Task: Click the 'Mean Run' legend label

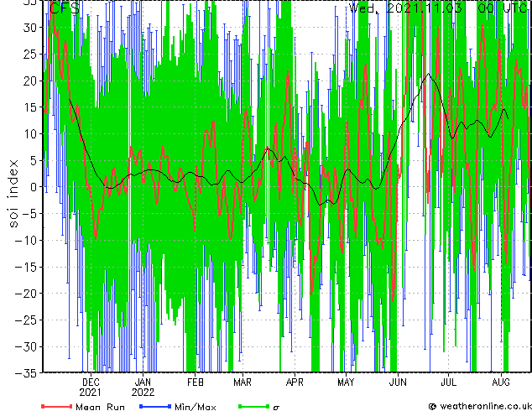Action: point(100,407)
